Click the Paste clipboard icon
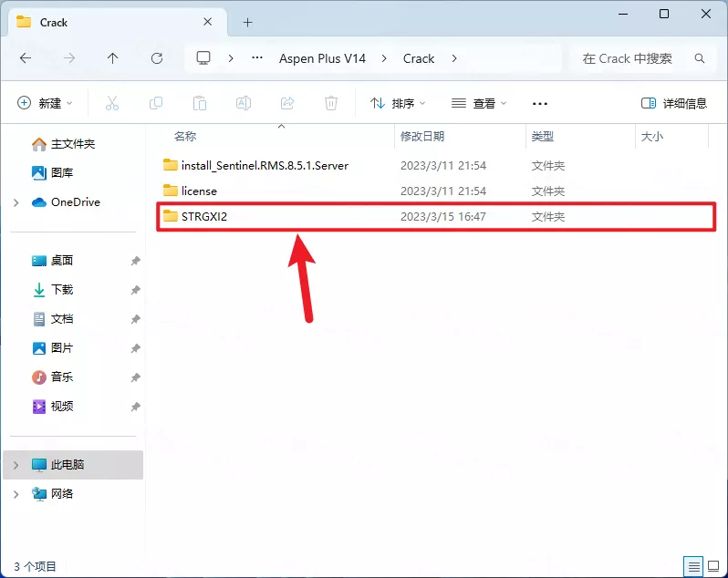The image size is (728, 578). (x=200, y=104)
